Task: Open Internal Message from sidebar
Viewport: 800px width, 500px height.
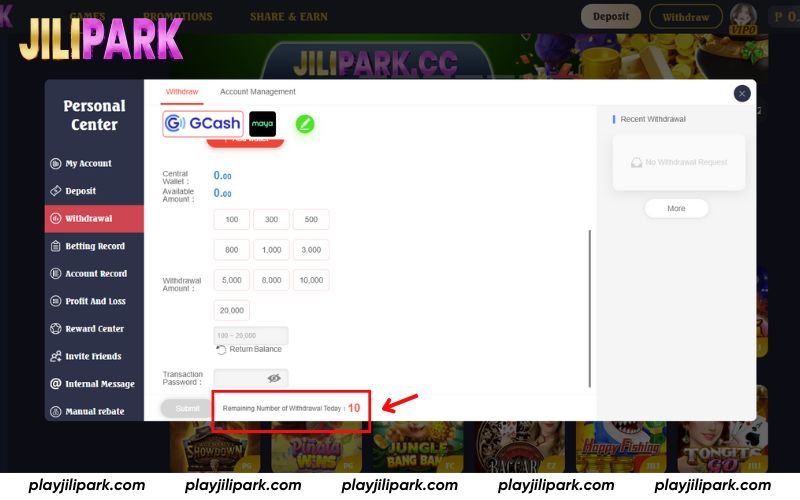Action: coord(99,384)
